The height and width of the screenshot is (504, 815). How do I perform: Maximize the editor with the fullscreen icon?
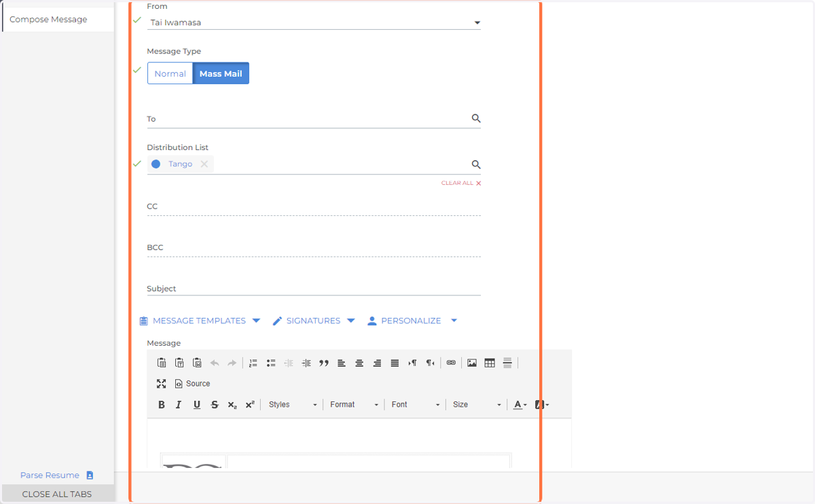click(x=162, y=384)
